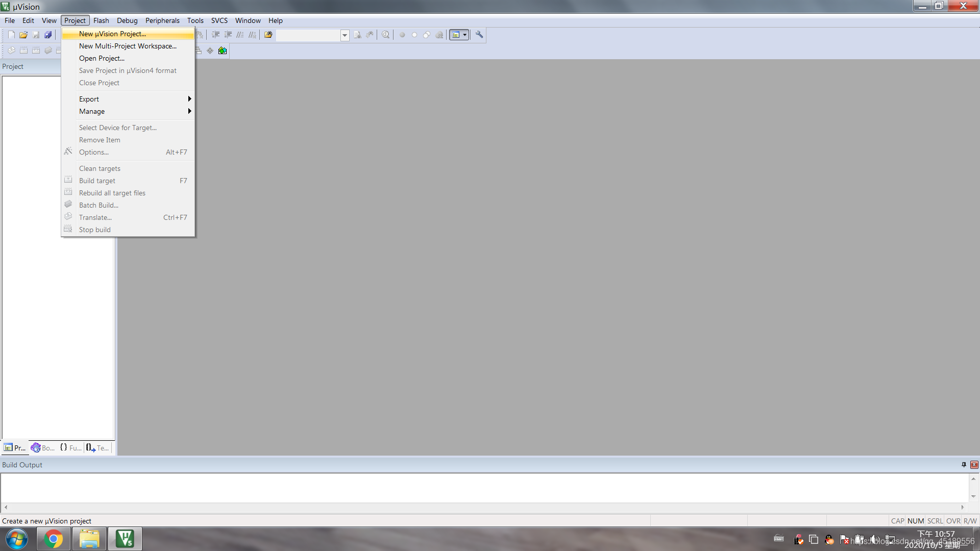
Task: Open the Window menu
Action: pyautogui.click(x=248, y=20)
